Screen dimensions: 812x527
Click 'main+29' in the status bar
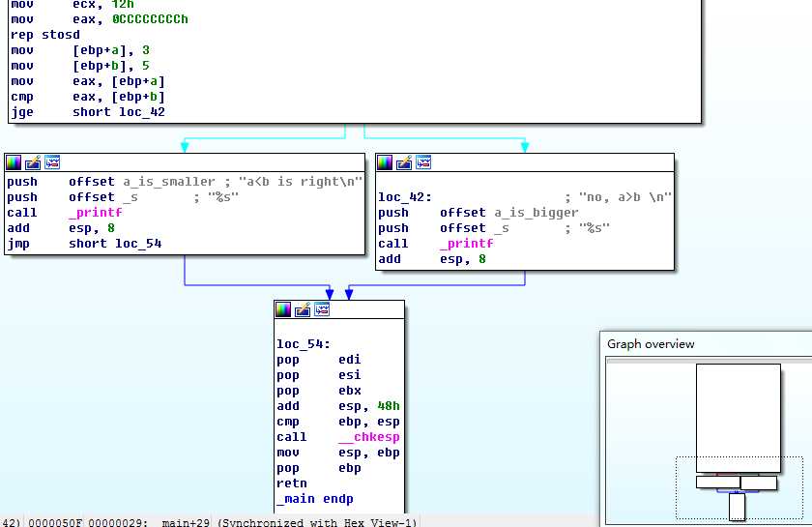click(186, 522)
